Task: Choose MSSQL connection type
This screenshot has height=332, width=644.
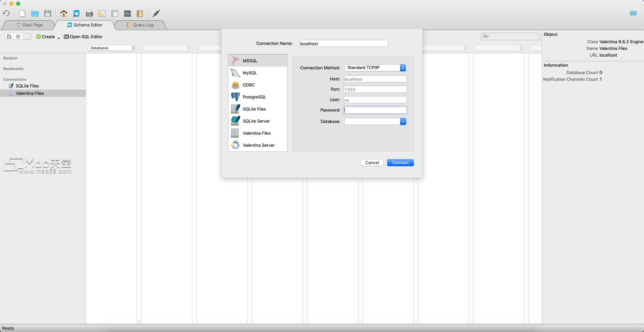Action: 258,61
